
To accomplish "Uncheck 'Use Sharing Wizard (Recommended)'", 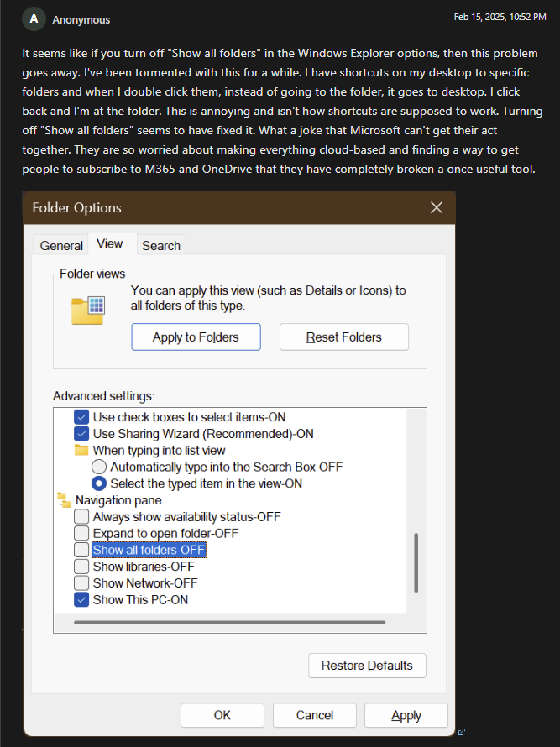I will click(x=81, y=434).
